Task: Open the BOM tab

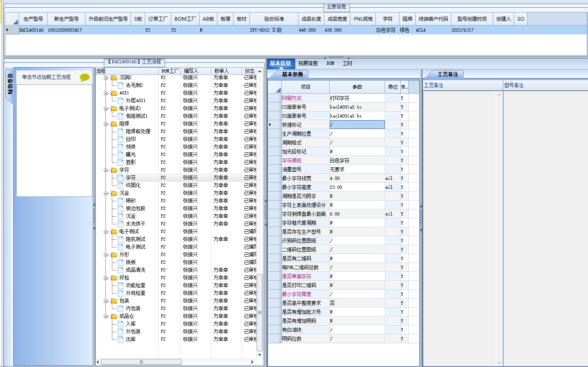Action: pyautogui.click(x=330, y=64)
